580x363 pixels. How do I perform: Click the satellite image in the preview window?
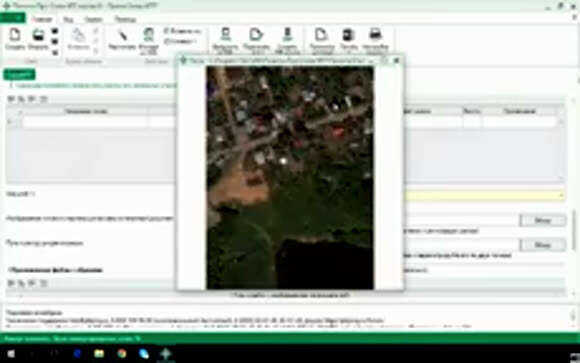pyautogui.click(x=290, y=178)
